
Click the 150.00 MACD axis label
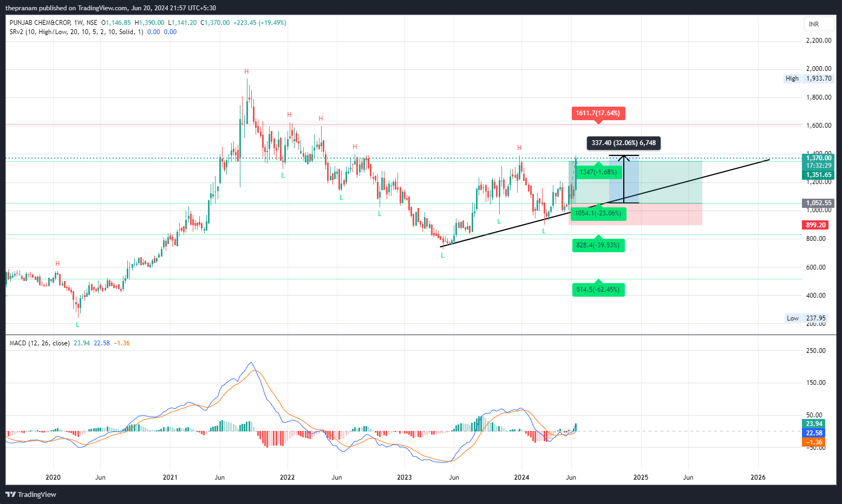(816, 383)
